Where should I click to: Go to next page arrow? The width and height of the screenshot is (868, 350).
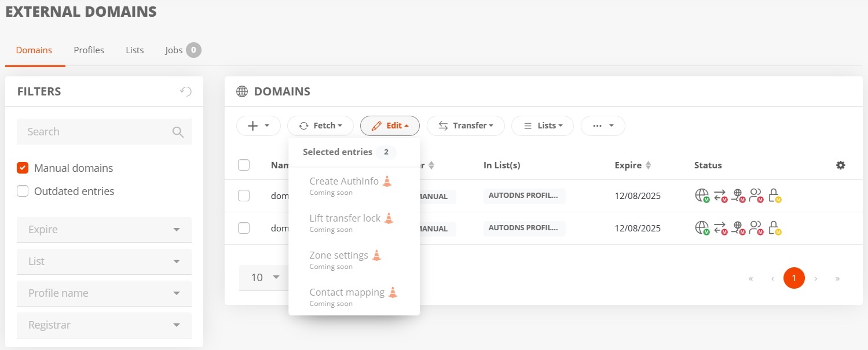[x=816, y=278]
